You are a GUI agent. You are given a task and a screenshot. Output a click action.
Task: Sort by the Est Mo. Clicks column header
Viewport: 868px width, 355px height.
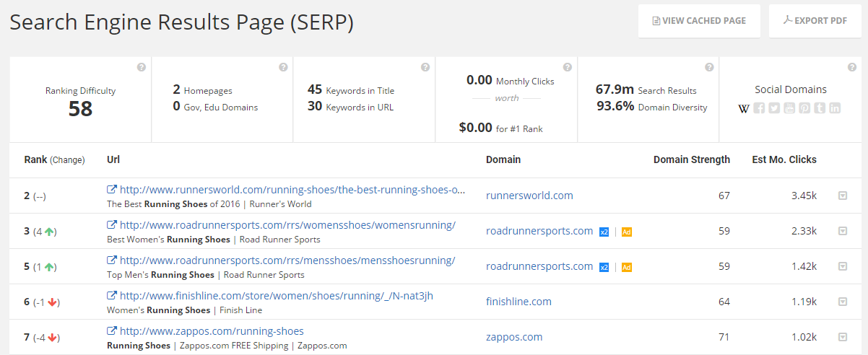click(x=784, y=159)
